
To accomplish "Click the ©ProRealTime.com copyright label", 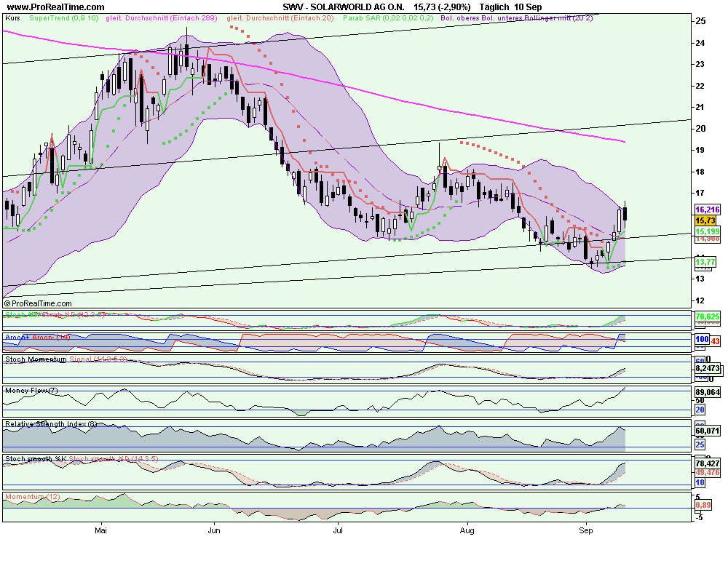I will [x=38, y=303].
